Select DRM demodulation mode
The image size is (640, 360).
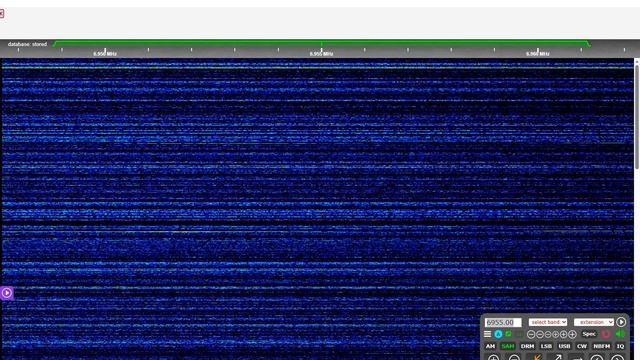527,346
